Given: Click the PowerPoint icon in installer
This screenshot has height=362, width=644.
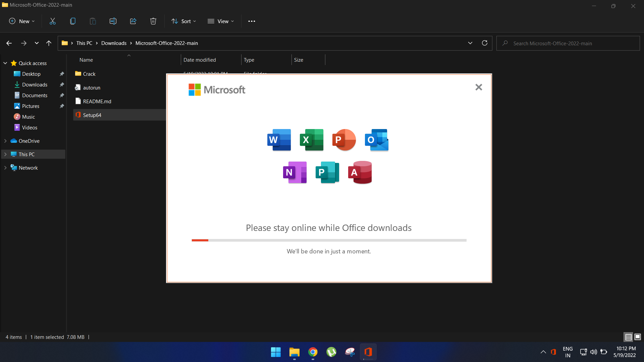Looking at the screenshot, I should pos(344,140).
